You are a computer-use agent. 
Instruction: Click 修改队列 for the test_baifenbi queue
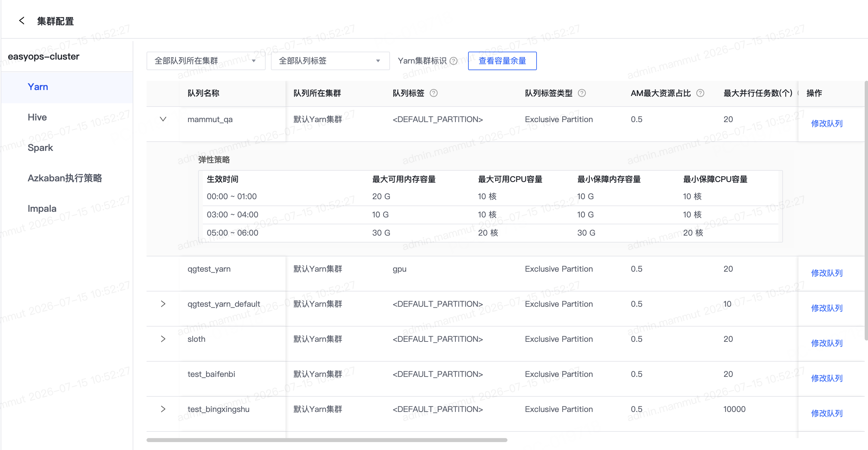[827, 378]
